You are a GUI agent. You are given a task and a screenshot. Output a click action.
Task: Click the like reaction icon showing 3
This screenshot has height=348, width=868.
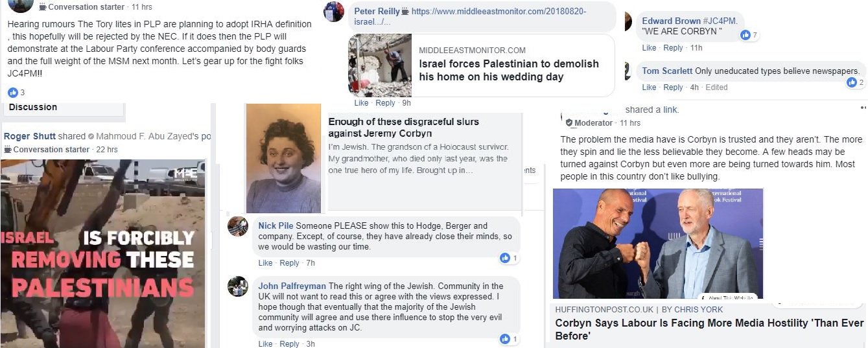(12, 93)
